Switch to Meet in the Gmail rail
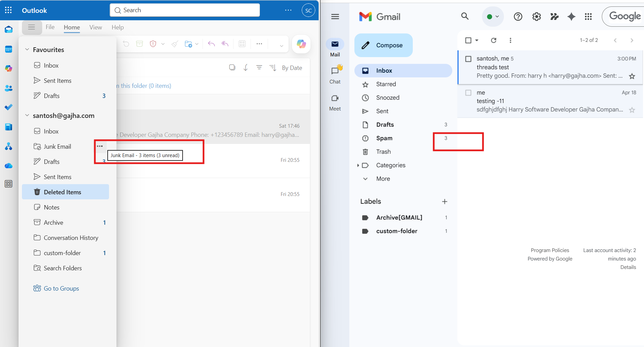Screen dimensions: 644x347 pos(335,102)
